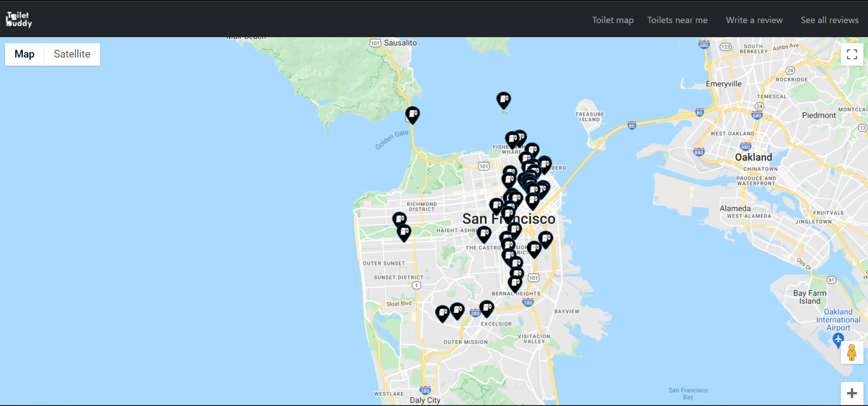Click the Oakland city label

pyautogui.click(x=753, y=157)
